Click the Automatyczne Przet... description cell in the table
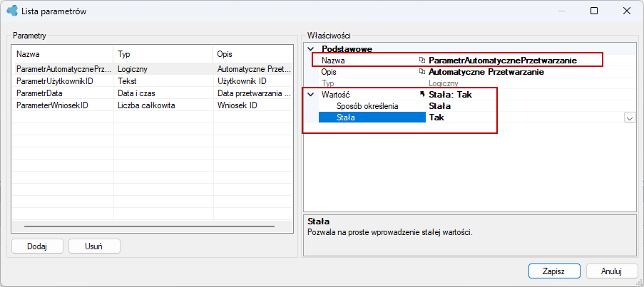This screenshot has height=287, width=644. [x=253, y=69]
